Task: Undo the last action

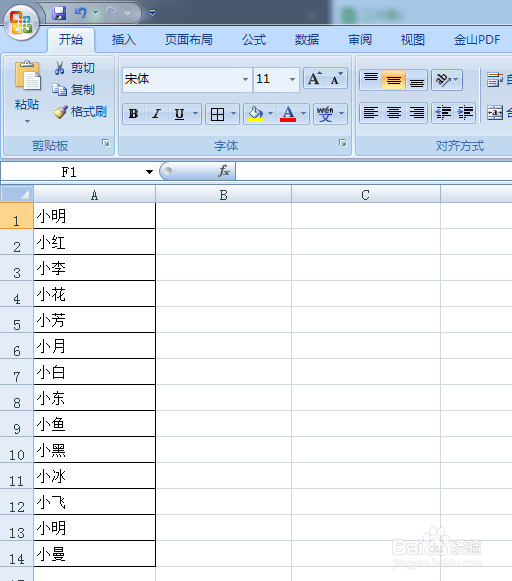Action: 80,13
